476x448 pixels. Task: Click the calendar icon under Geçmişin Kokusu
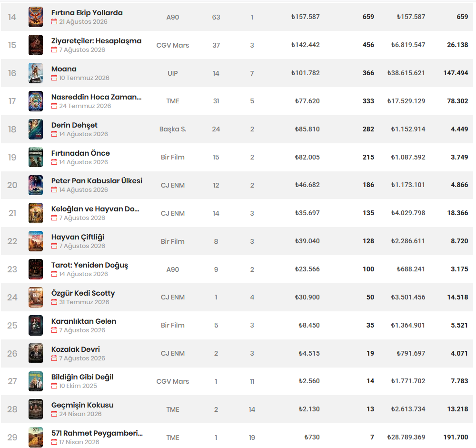(x=54, y=414)
